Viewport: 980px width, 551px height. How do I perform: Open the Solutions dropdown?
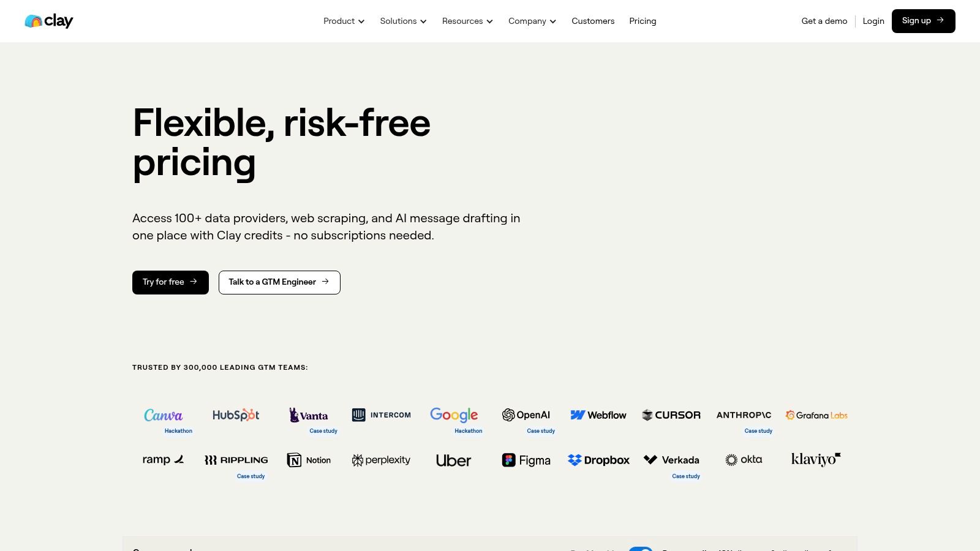(x=403, y=21)
